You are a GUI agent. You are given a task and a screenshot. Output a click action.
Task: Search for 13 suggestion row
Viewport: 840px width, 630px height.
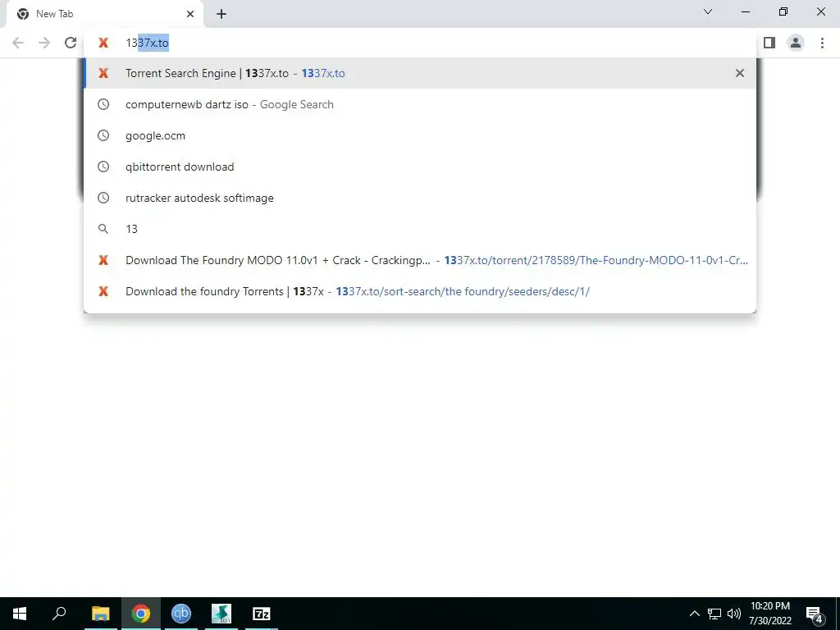coord(420,229)
